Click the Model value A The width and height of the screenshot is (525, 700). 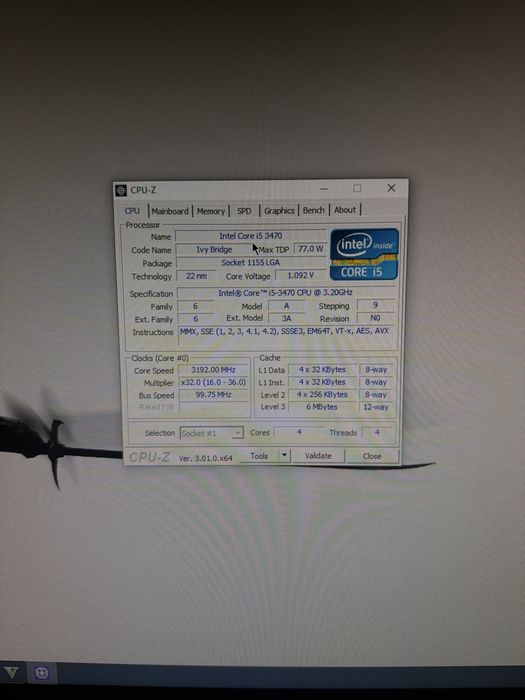click(x=287, y=306)
